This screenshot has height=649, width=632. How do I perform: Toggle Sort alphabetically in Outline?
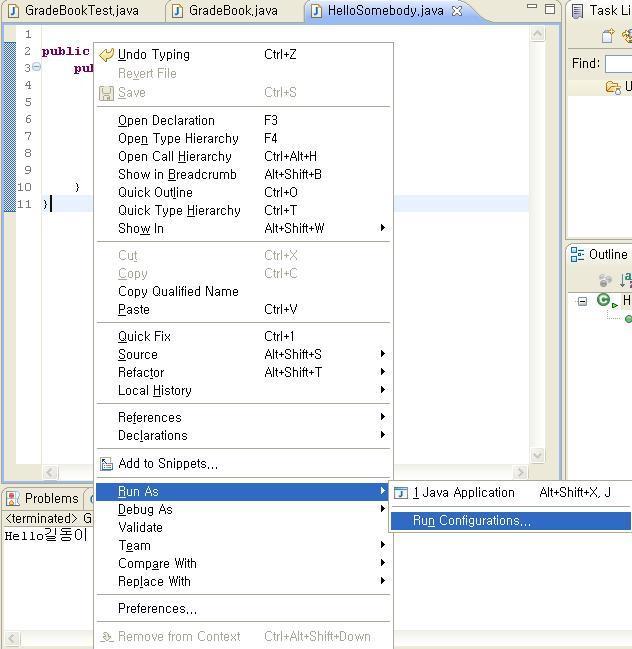(625, 280)
